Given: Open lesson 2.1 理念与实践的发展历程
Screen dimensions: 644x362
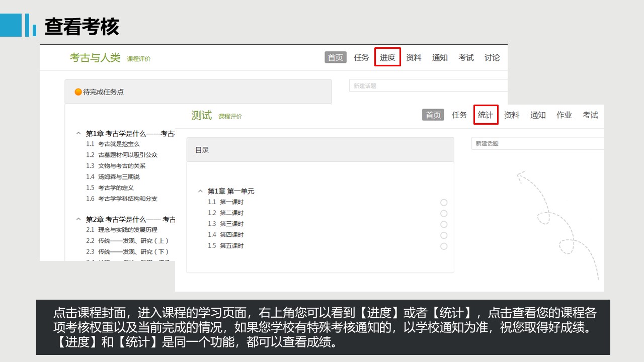Looking at the screenshot, I should pos(121,230).
